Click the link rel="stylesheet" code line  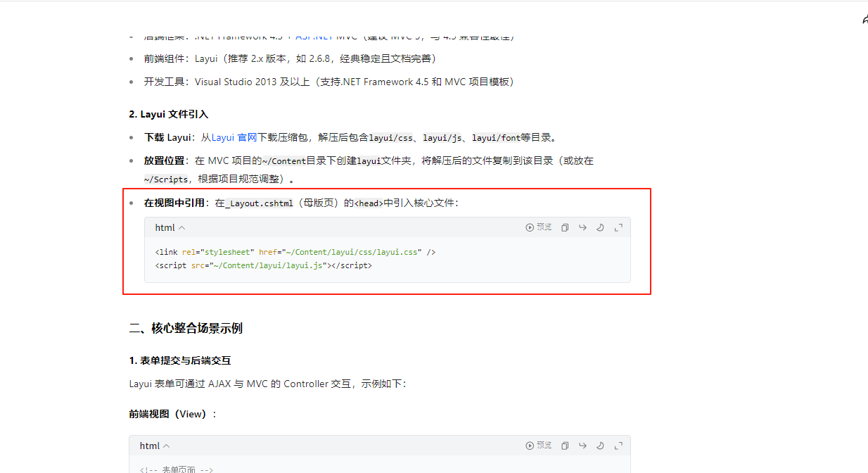(295, 252)
